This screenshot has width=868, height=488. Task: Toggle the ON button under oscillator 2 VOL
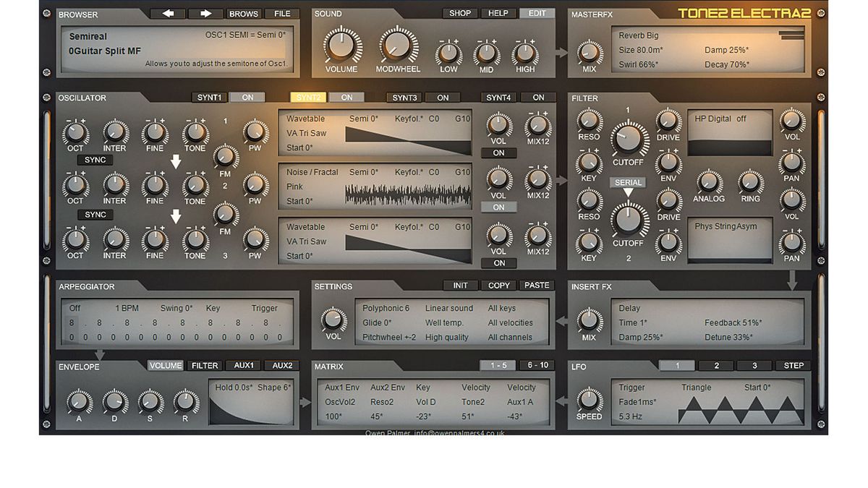point(498,207)
